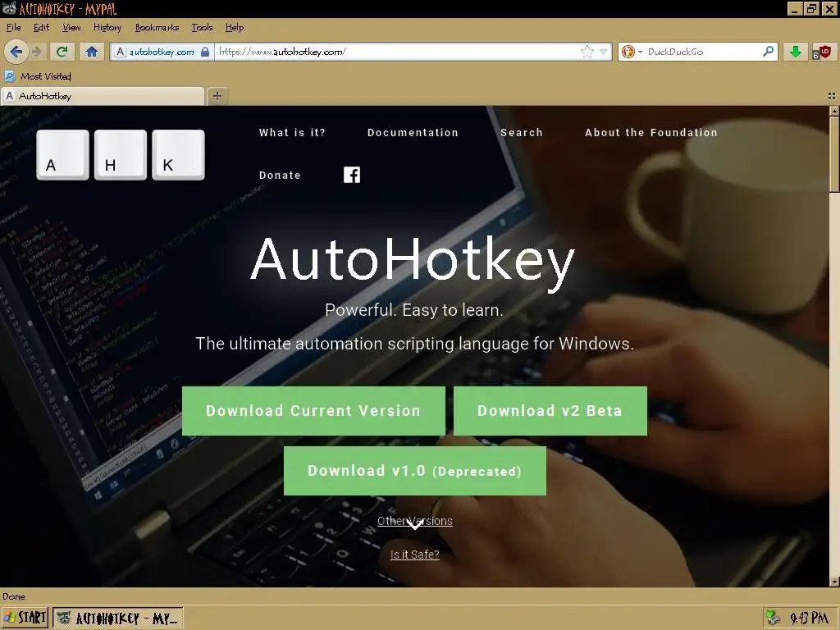Open the tab groups grid icon
The width and height of the screenshot is (840, 630).
pos(832,96)
